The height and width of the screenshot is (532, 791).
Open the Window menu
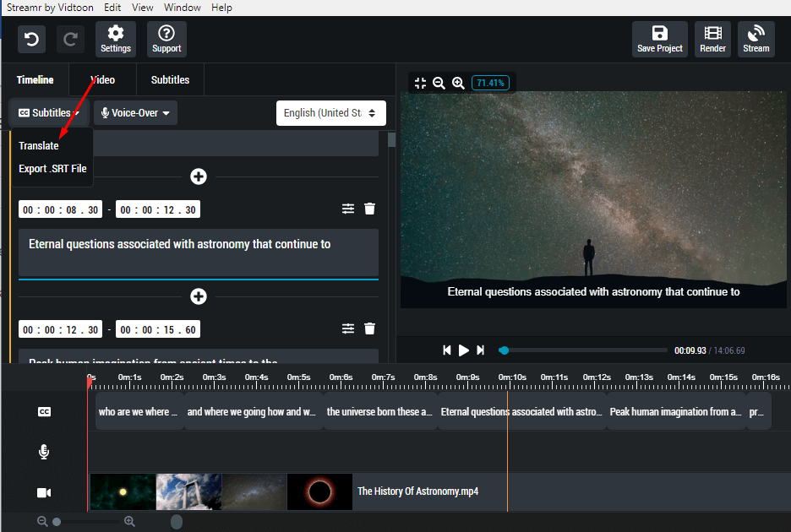coord(182,8)
